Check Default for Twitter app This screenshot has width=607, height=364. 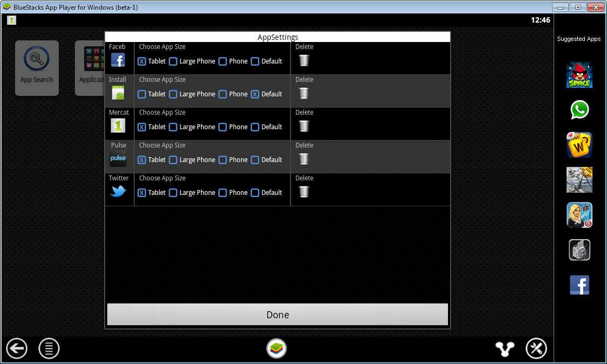tap(255, 193)
